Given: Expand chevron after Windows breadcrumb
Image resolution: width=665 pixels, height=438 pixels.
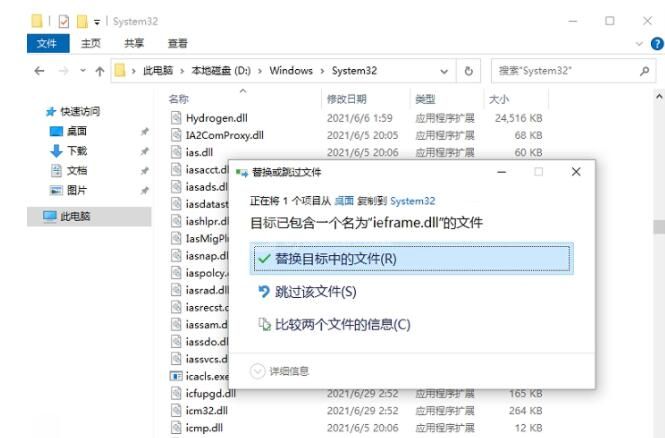Looking at the screenshot, I should coord(322,71).
